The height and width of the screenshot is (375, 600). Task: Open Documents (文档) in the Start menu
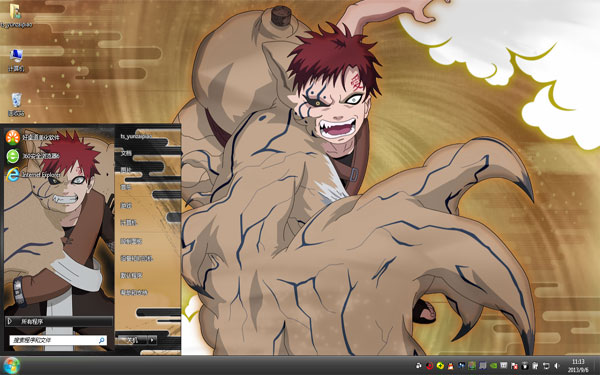[126, 153]
